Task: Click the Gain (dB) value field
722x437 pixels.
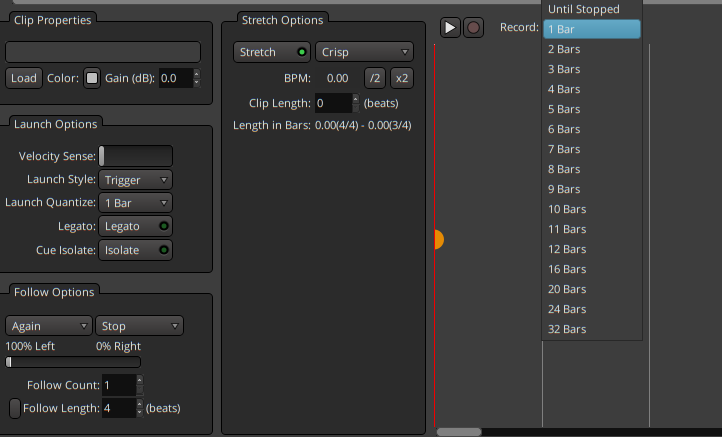Action: [175, 78]
